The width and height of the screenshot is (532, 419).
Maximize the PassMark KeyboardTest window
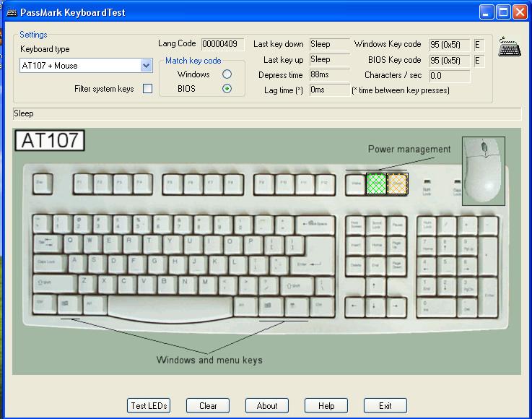click(x=504, y=12)
